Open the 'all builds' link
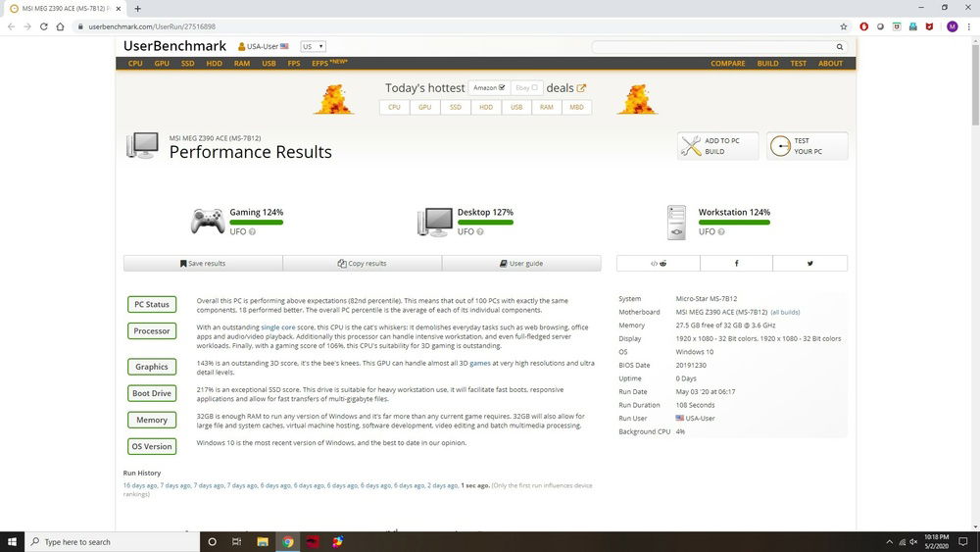Viewport: 980px width, 552px height. coord(785,312)
